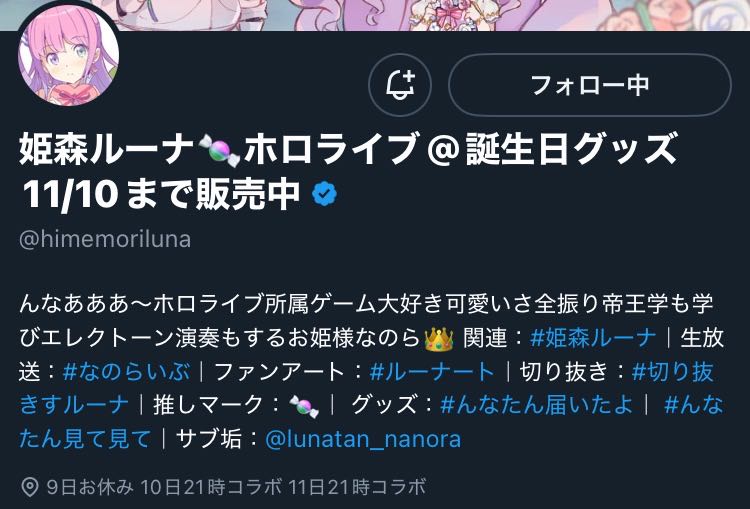Click the notification bell icon
This screenshot has width=750, height=509.
click(x=400, y=85)
